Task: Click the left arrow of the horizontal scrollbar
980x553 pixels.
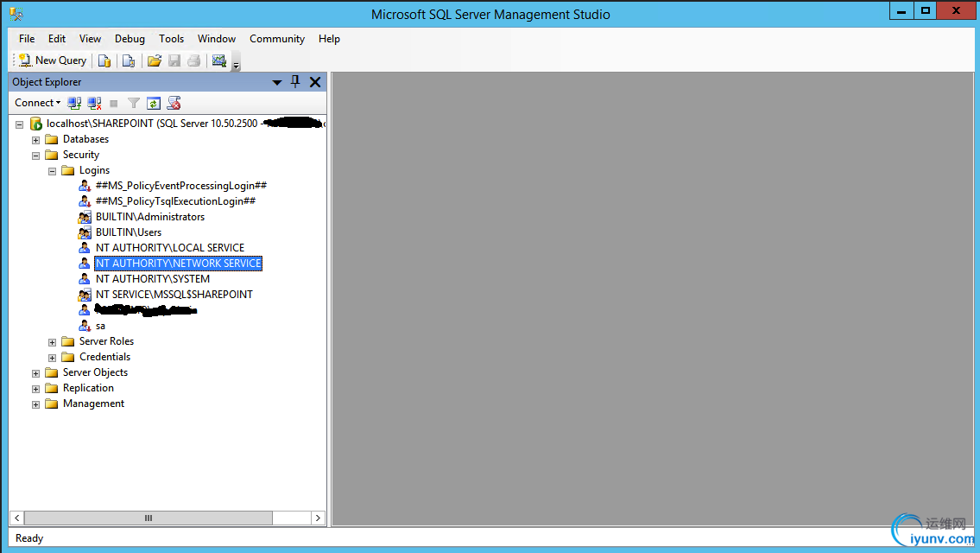Action: [17, 518]
